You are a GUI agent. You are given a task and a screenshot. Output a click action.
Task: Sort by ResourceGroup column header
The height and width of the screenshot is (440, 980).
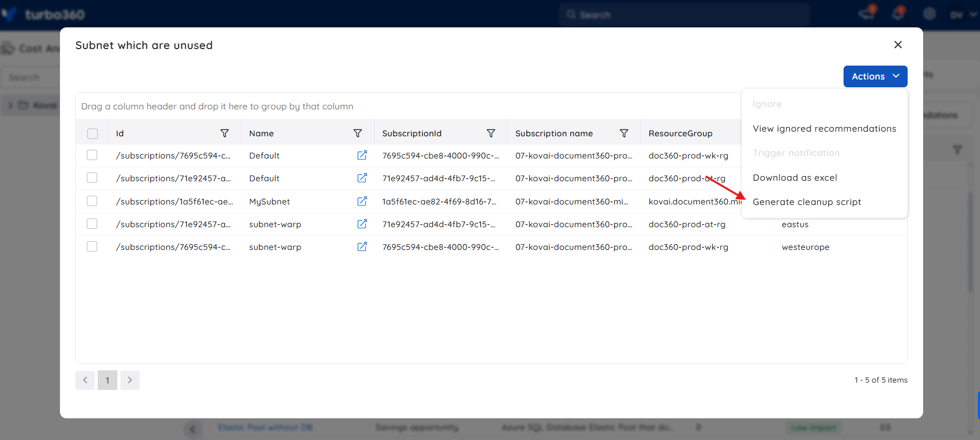pos(680,133)
